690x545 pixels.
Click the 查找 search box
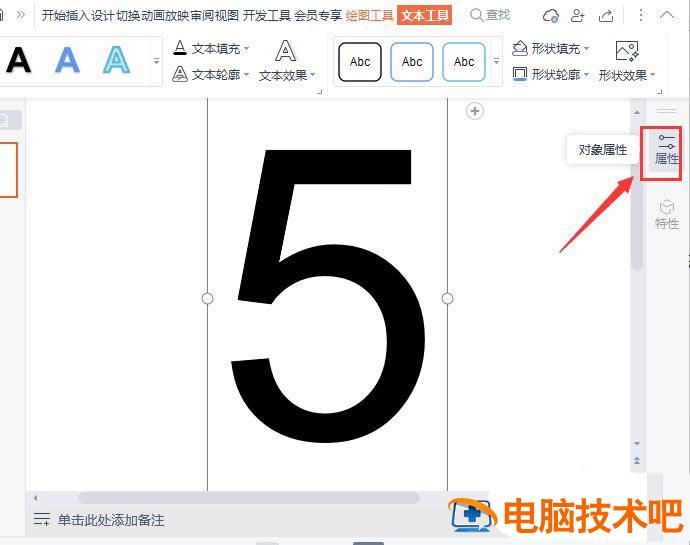click(490, 15)
